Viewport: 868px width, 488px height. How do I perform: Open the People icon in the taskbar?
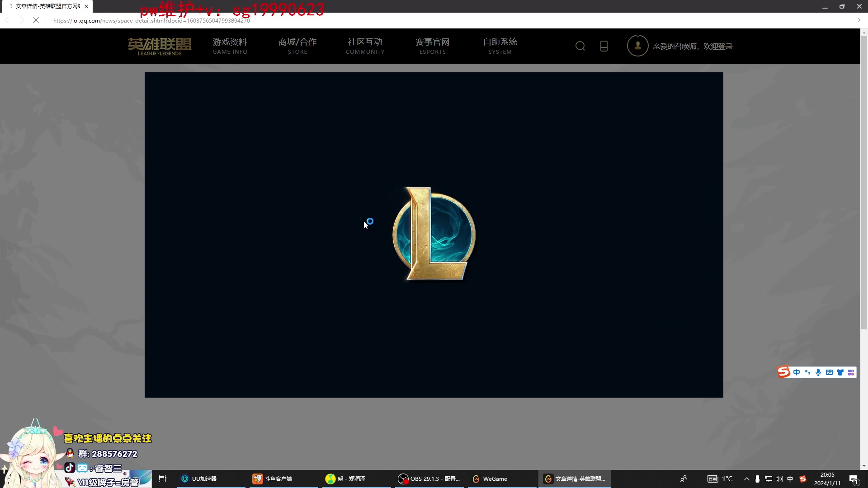684,479
